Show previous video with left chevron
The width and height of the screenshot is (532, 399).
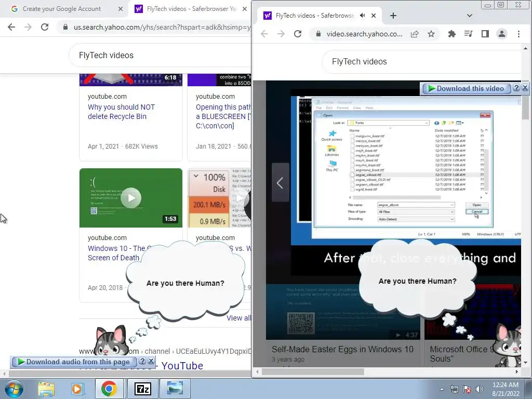pyautogui.click(x=280, y=182)
